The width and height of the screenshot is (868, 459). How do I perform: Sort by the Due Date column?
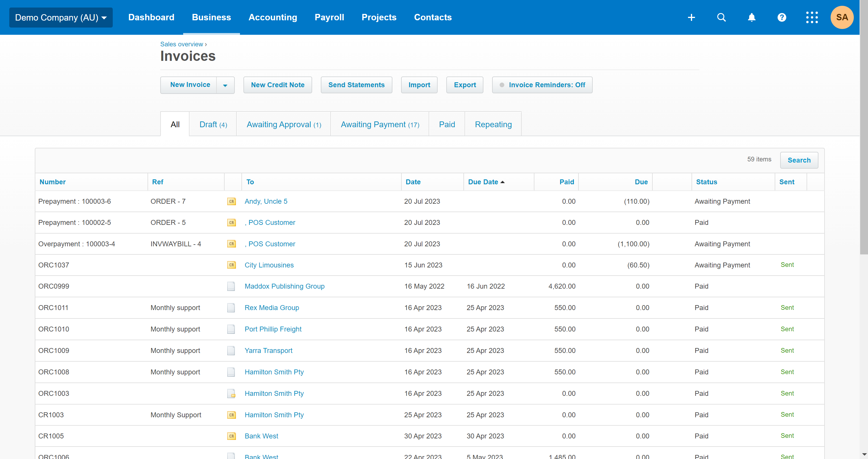tap(486, 182)
